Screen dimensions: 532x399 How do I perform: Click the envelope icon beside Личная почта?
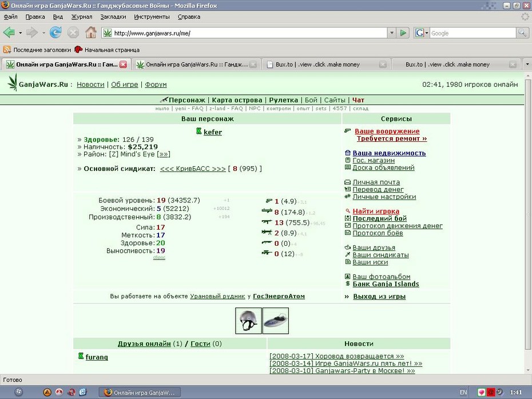point(347,182)
